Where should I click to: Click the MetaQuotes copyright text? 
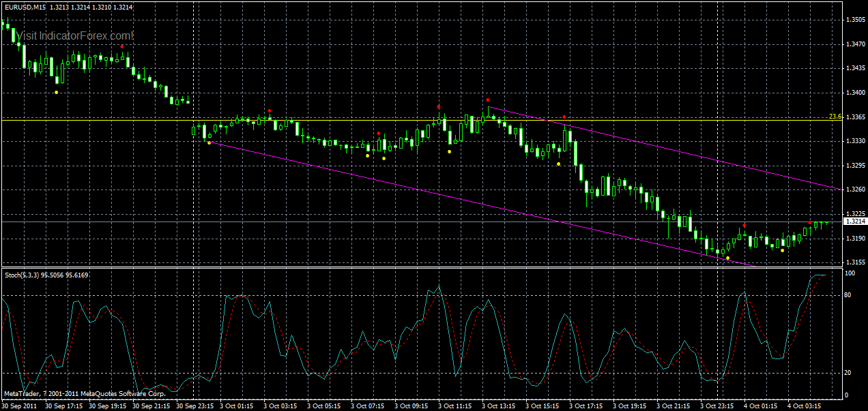[x=85, y=393]
